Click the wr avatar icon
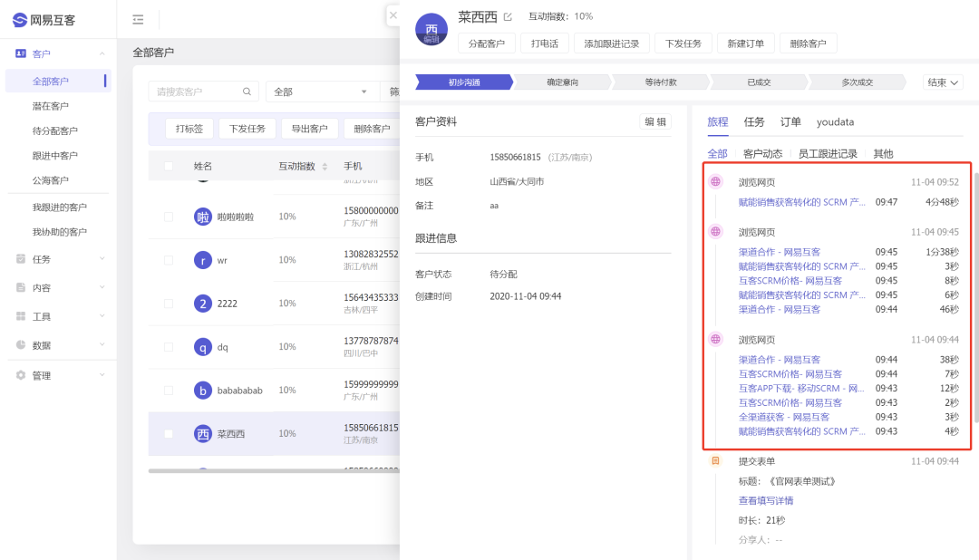Image resolution: width=979 pixels, height=560 pixels. 202,260
